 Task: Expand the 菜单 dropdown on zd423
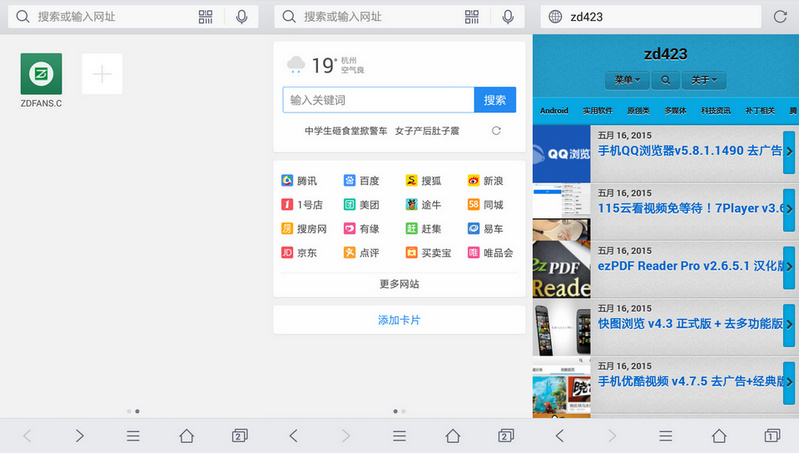[x=628, y=80]
